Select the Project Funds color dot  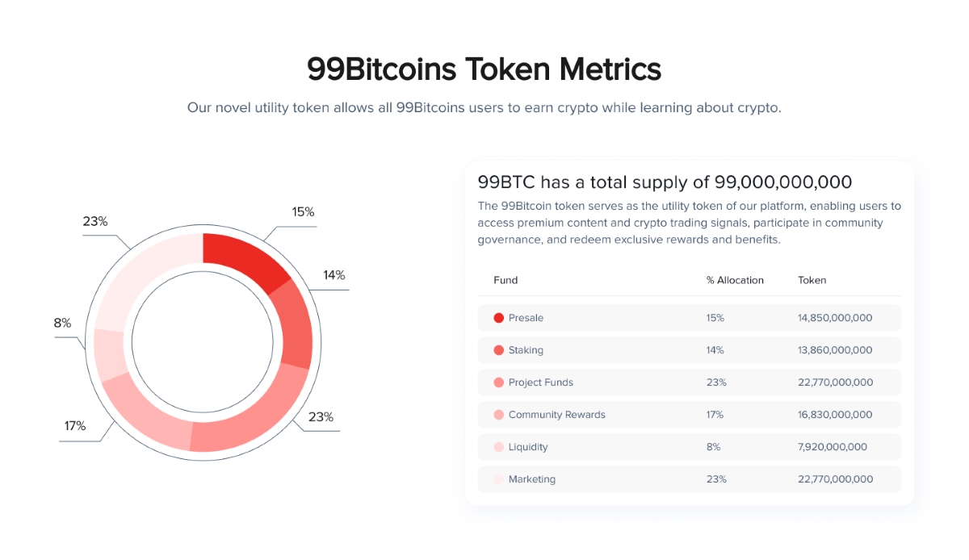tap(498, 382)
